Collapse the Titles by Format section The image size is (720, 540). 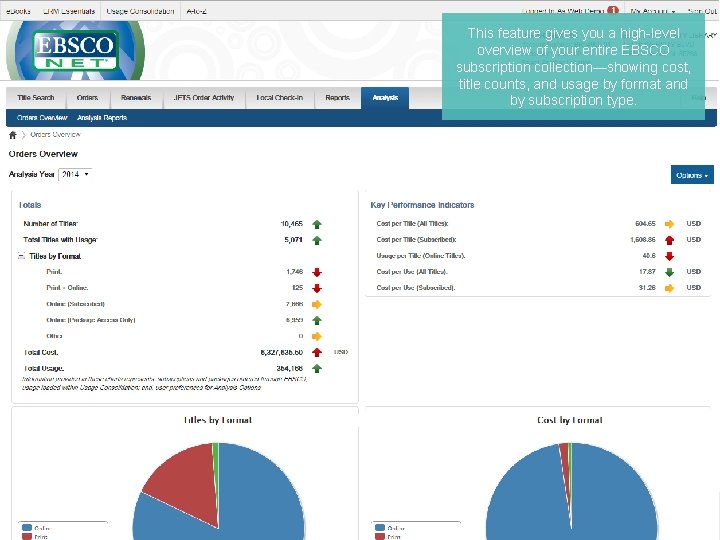21,256
